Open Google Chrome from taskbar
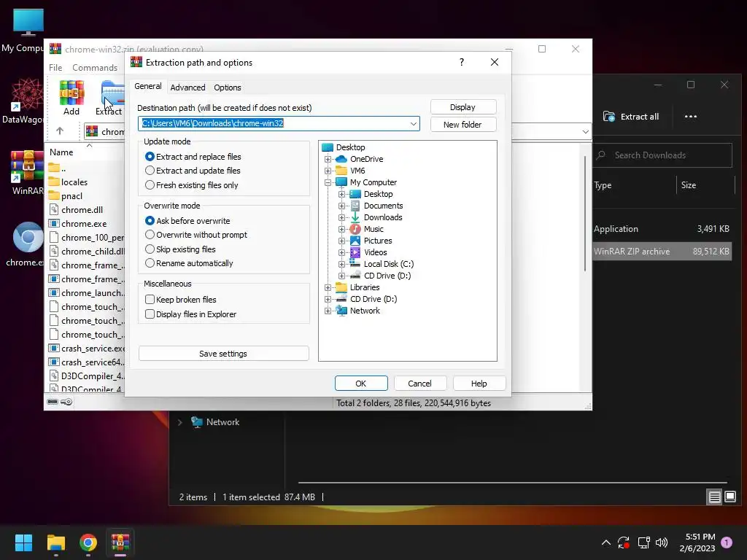The width and height of the screenshot is (747, 560). (88, 542)
